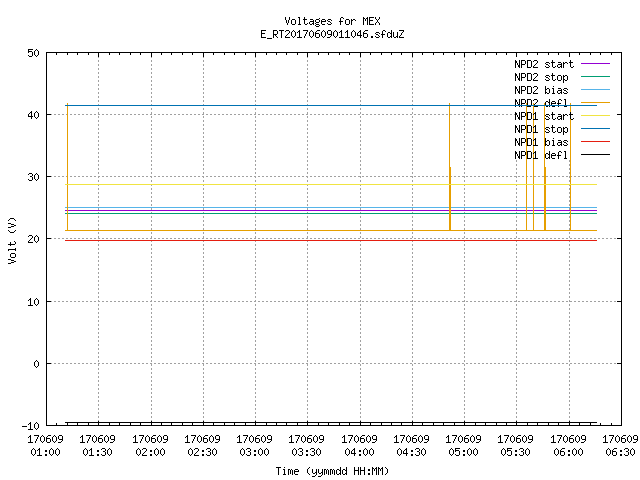Click the y-axis tick value 50
This screenshot has height=480, width=640.
[33, 53]
